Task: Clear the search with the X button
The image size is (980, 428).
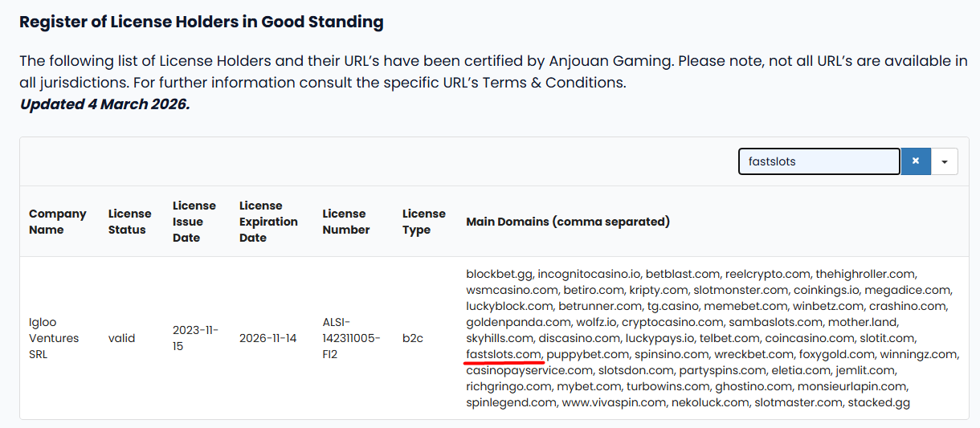Action: [x=916, y=161]
